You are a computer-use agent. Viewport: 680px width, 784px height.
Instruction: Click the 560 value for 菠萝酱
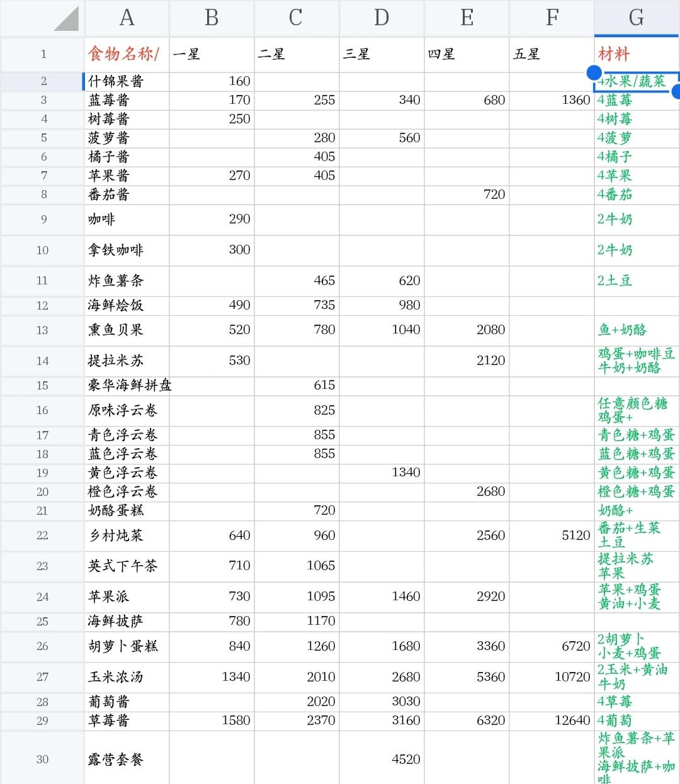click(382, 138)
